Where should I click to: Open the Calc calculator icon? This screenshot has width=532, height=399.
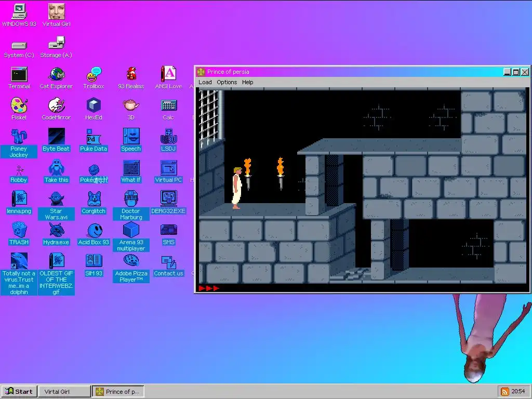[168, 109]
